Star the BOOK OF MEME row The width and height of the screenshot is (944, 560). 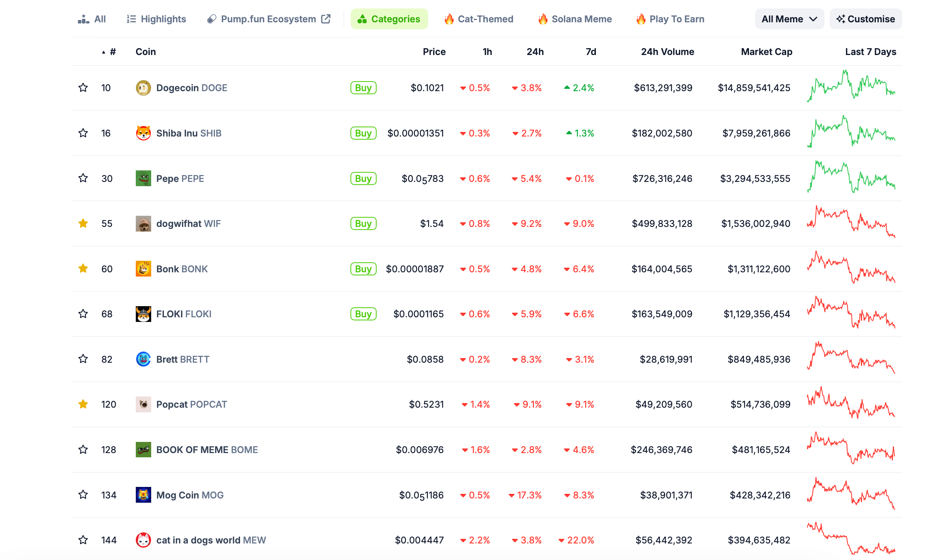83,449
